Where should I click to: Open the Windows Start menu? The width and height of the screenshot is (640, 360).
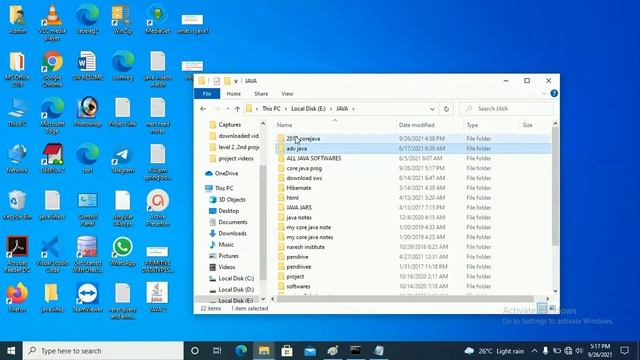(11, 351)
